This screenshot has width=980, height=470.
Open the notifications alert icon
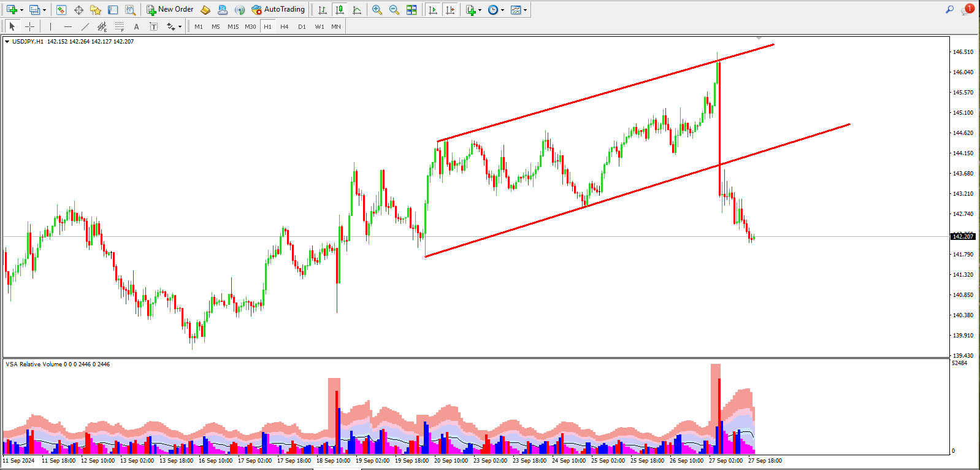[968, 9]
